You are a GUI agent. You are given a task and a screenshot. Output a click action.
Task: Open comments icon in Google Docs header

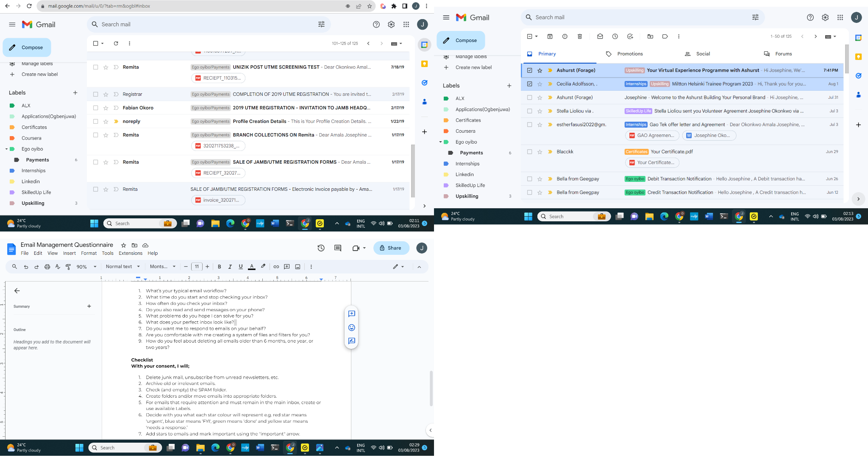point(338,248)
